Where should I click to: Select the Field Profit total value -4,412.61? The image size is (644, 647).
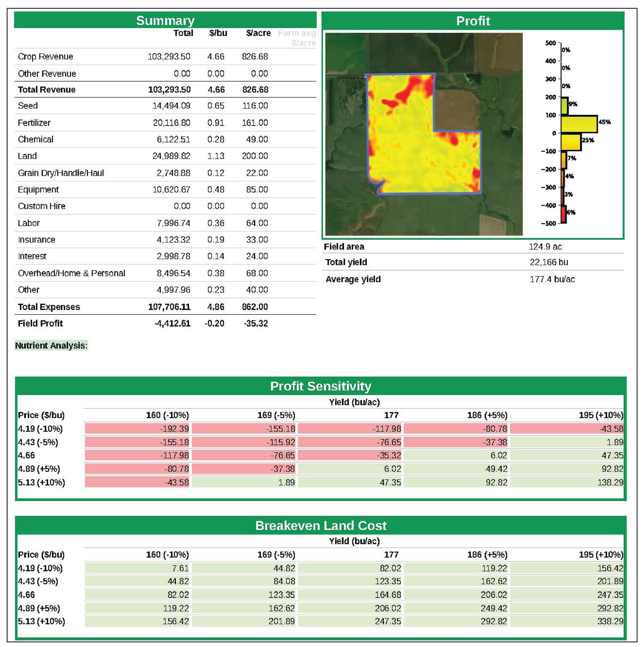click(x=172, y=323)
